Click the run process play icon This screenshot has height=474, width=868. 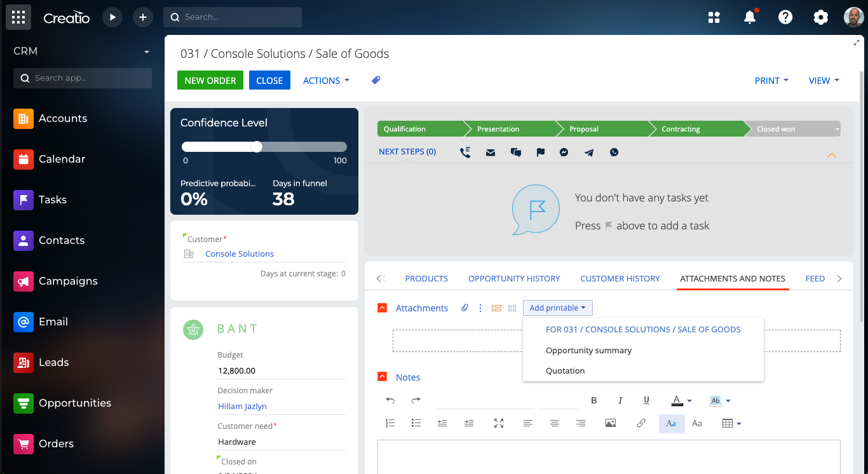click(x=112, y=17)
